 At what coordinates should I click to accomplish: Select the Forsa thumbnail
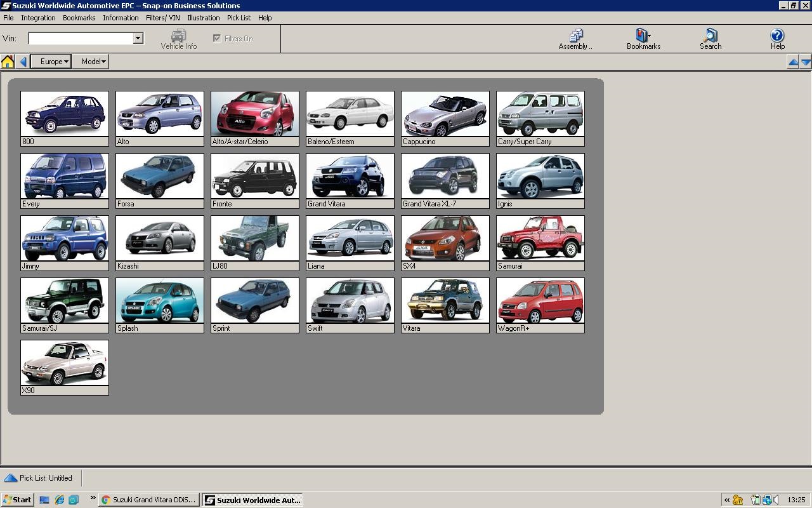point(160,181)
